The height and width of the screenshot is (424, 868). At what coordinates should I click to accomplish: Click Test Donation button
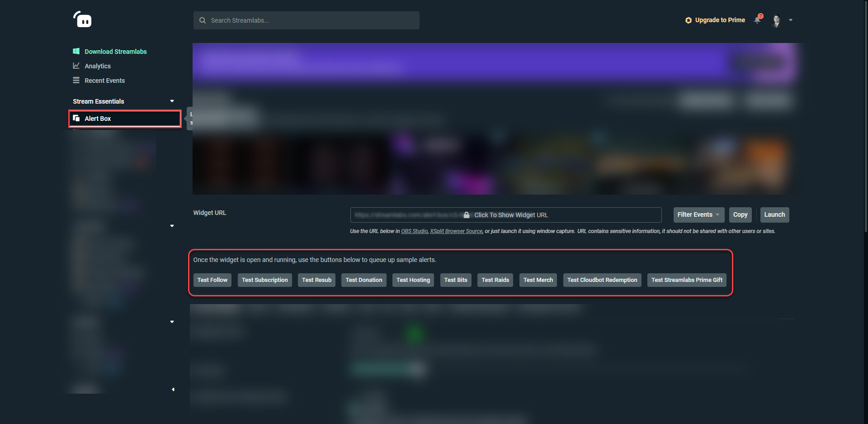(x=364, y=280)
